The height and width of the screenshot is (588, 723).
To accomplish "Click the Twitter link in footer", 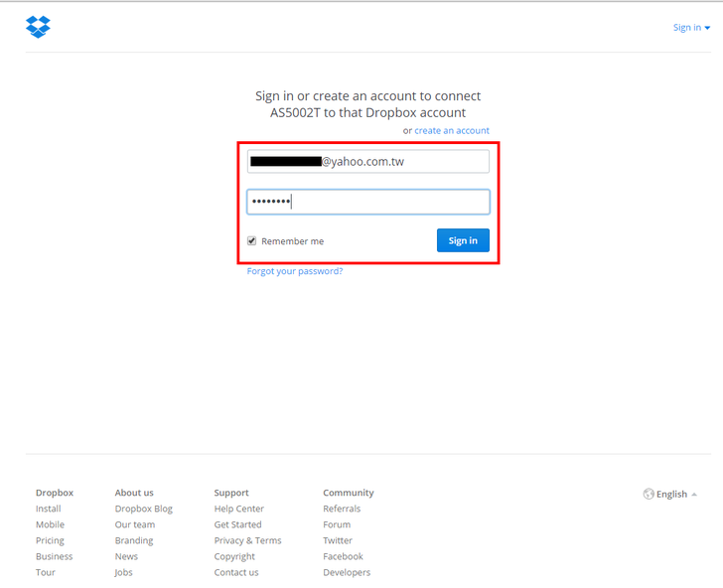I will tap(338, 540).
